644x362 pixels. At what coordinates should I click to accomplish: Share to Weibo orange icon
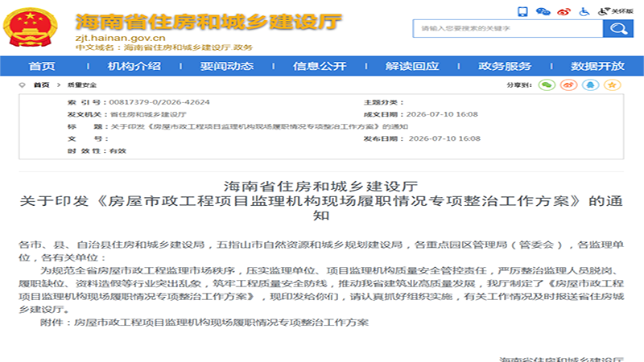coord(569,85)
